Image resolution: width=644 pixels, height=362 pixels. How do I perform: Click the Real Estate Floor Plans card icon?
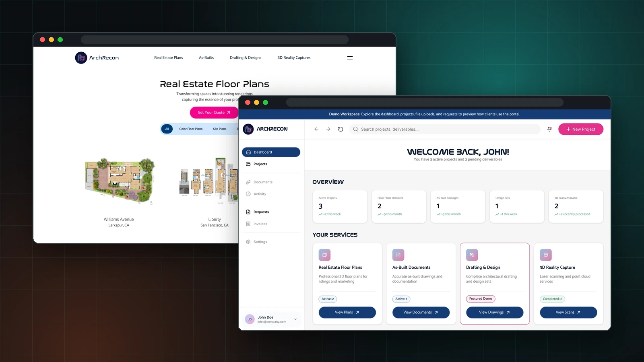click(324, 255)
